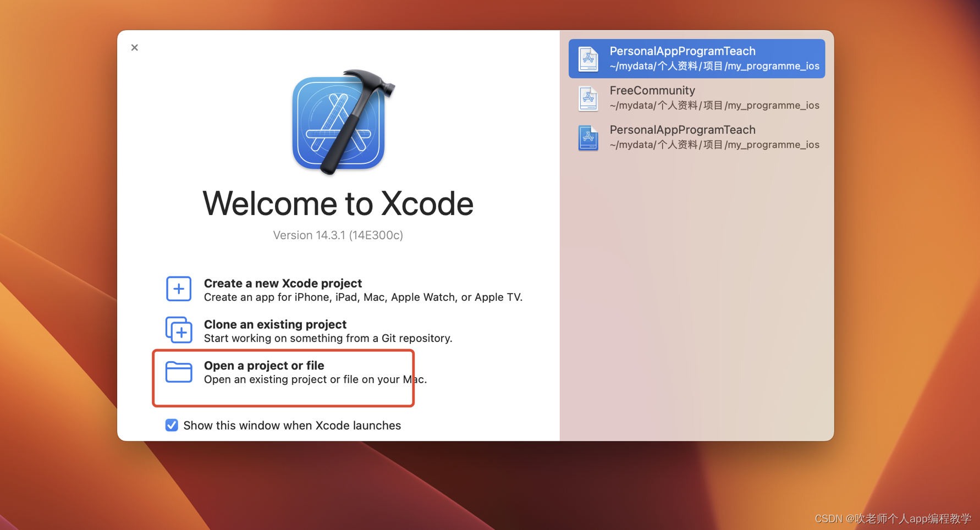Click the last PersonalAppProgramTeach blue project icon
Viewport: 980px width, 530px height.
pos(588,137)
